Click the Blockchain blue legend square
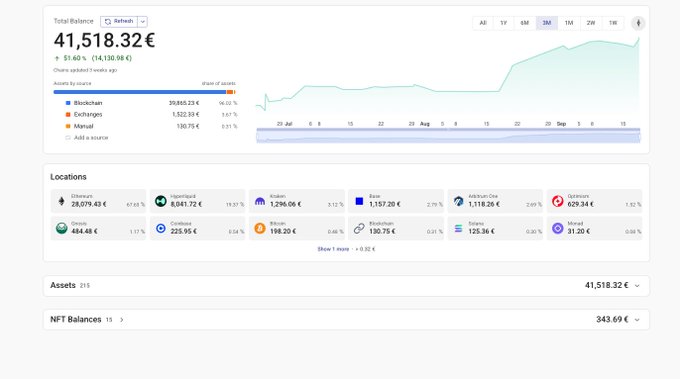The image size is (680, 379). click(x=68, y=103)
